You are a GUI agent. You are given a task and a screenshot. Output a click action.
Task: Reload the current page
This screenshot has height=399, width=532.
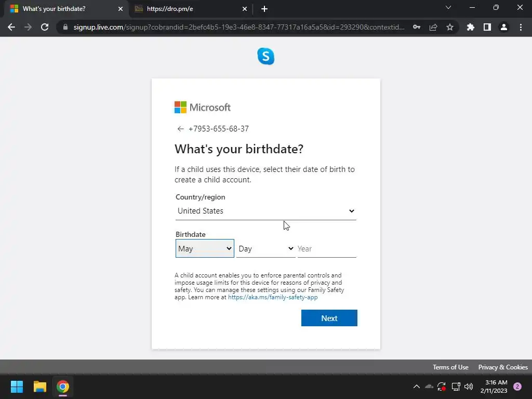click(45, 27)
